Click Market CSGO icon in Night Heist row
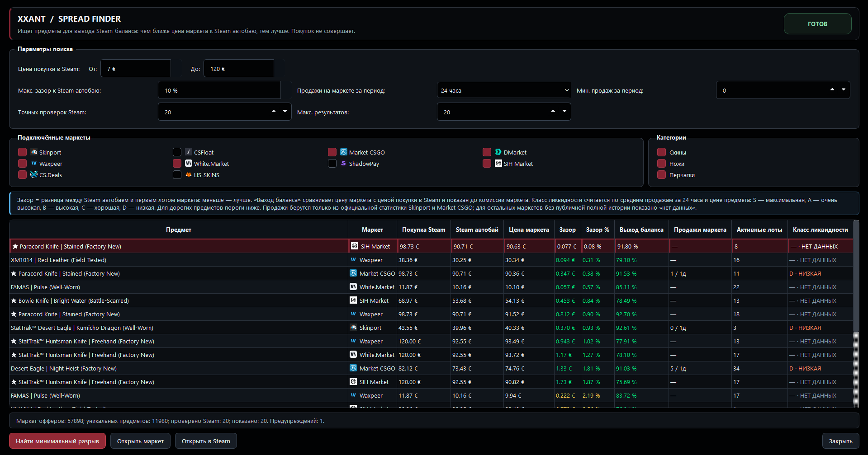The height and width of the screenshot is (455, 868). (x=353, y=368)
